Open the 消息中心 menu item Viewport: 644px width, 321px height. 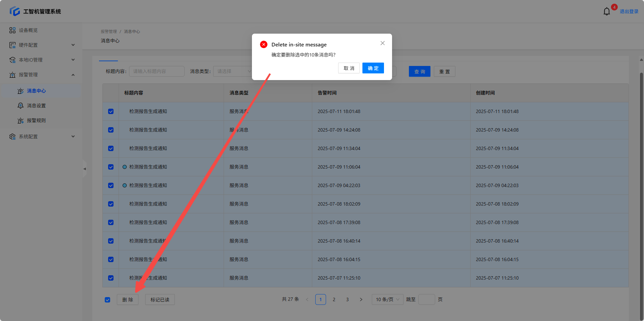coord(36,91)
